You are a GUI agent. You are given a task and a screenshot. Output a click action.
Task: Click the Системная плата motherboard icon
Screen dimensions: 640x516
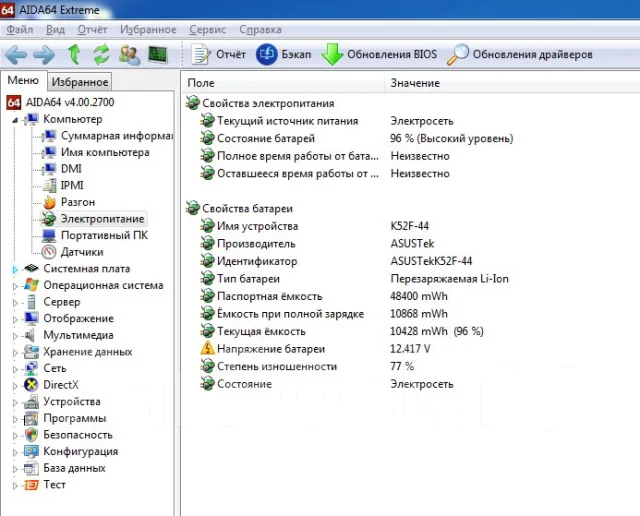pyautogui.click(x=31, y=269)
